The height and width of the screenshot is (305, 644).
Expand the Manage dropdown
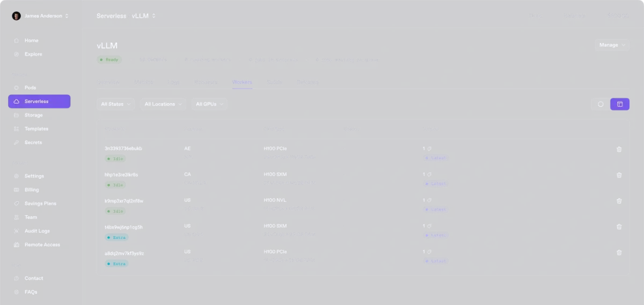[612, 45]
